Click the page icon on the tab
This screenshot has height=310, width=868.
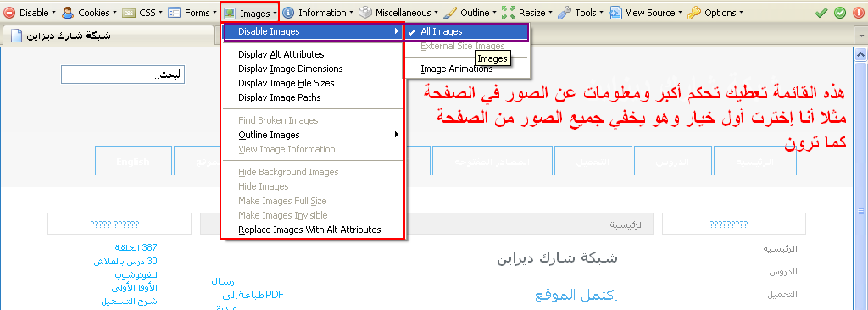17,36
